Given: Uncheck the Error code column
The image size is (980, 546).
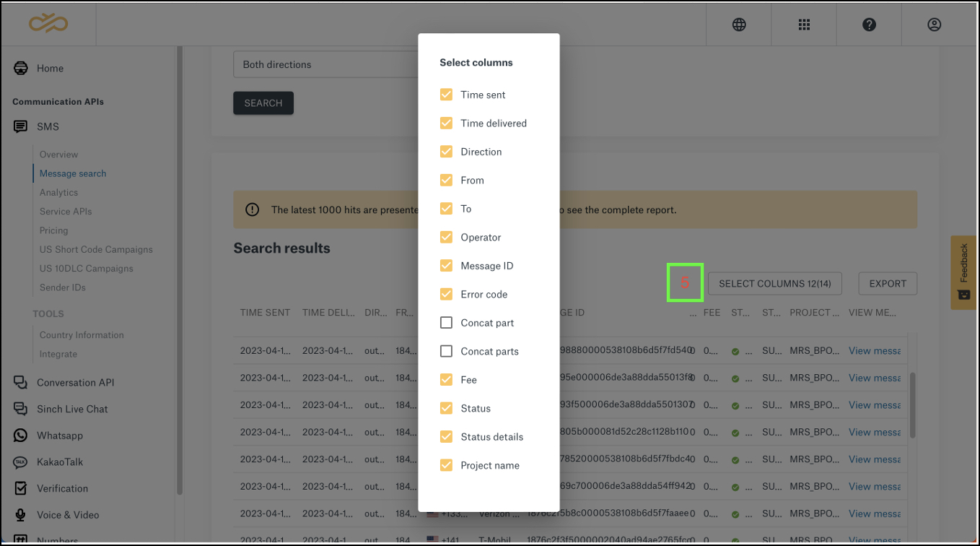Looking at the screenshot, I should 446,294.
